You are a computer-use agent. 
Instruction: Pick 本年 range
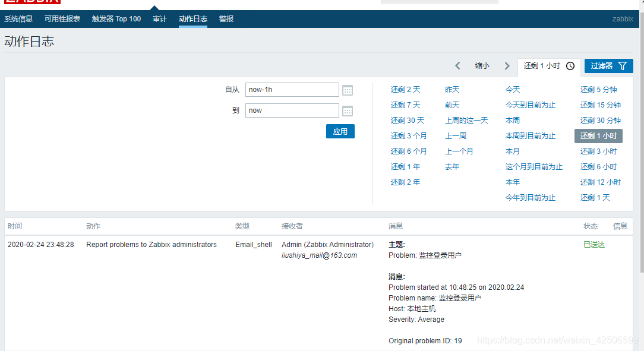513,182
